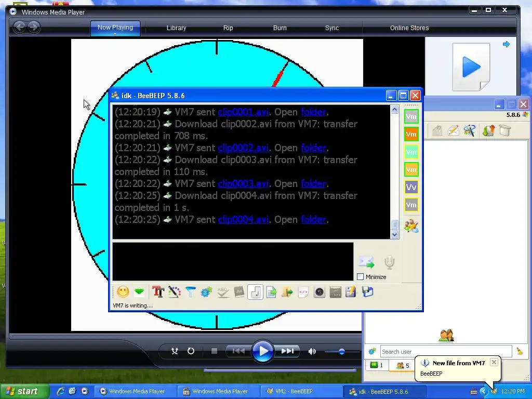Switch to the Rip tab
Viewport: 532px width, 399px height.
[228, 28]
